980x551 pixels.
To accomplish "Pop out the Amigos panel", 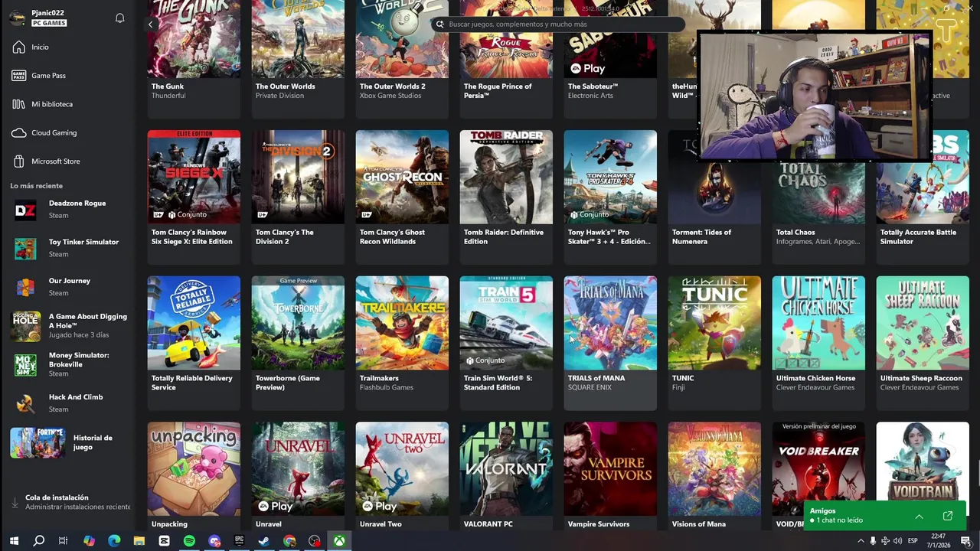I will (947, 516).
